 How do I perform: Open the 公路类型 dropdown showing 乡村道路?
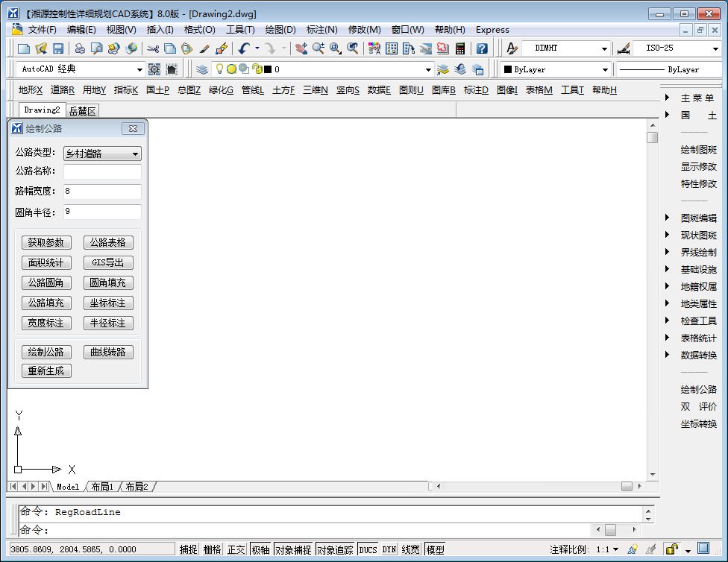[102, 154]
